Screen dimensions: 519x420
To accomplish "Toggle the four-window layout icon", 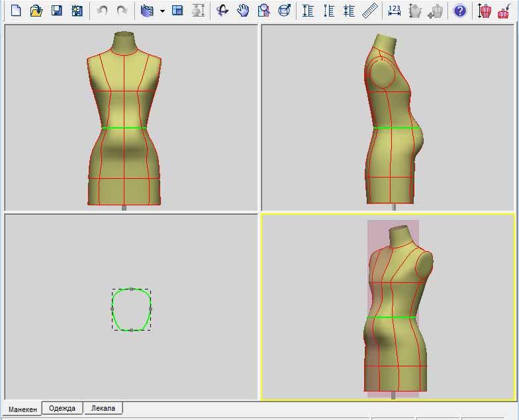I will point(177,11).
